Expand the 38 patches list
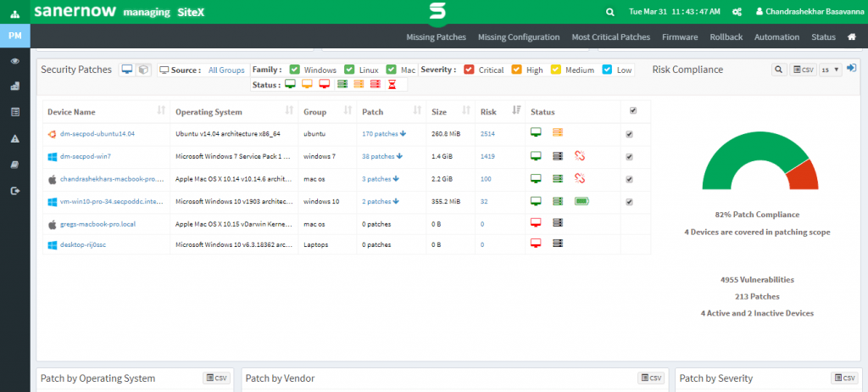This screenshot has width=868, height=392. pyautogui.click(x=382, y=156)
